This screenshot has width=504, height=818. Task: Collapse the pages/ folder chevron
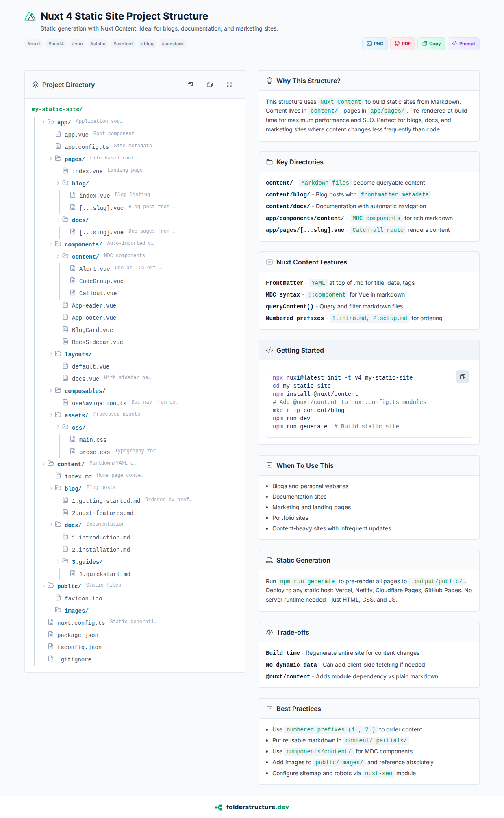coord(51,159)
